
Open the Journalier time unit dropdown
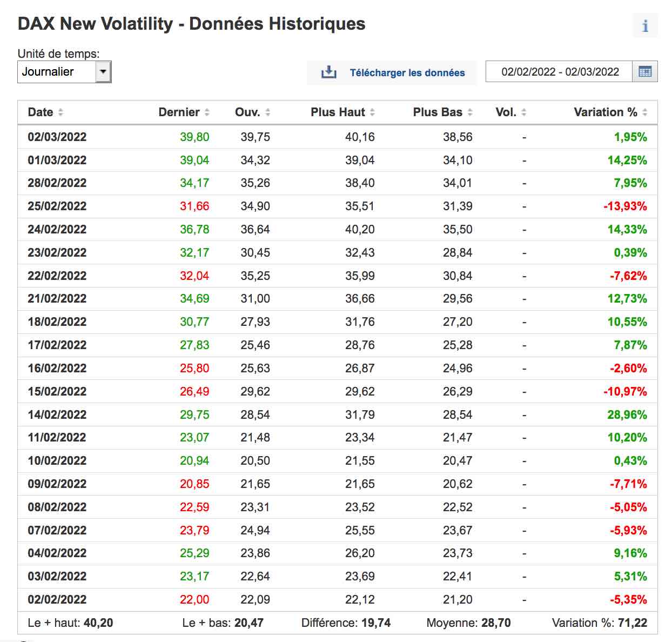[64, 72]
